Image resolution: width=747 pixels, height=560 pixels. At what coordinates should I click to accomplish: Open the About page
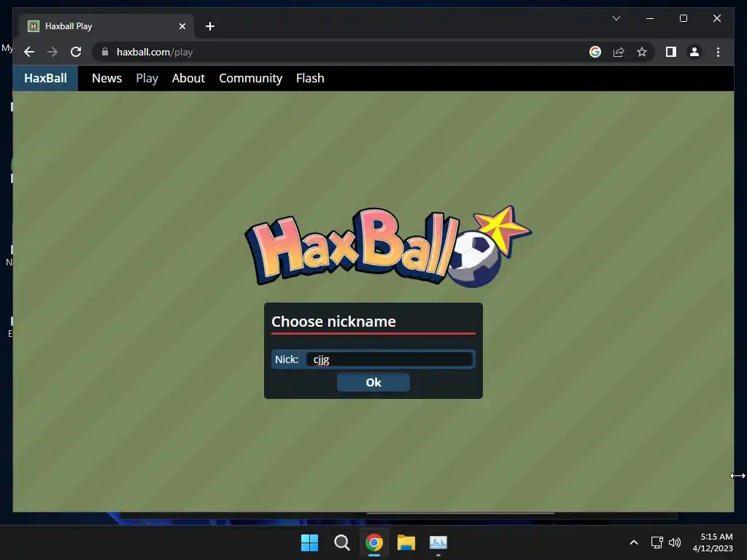point(188,78)
